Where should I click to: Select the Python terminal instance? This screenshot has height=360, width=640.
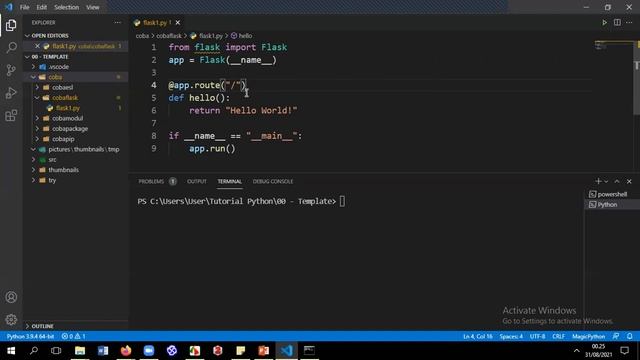[x=611, y=204]
